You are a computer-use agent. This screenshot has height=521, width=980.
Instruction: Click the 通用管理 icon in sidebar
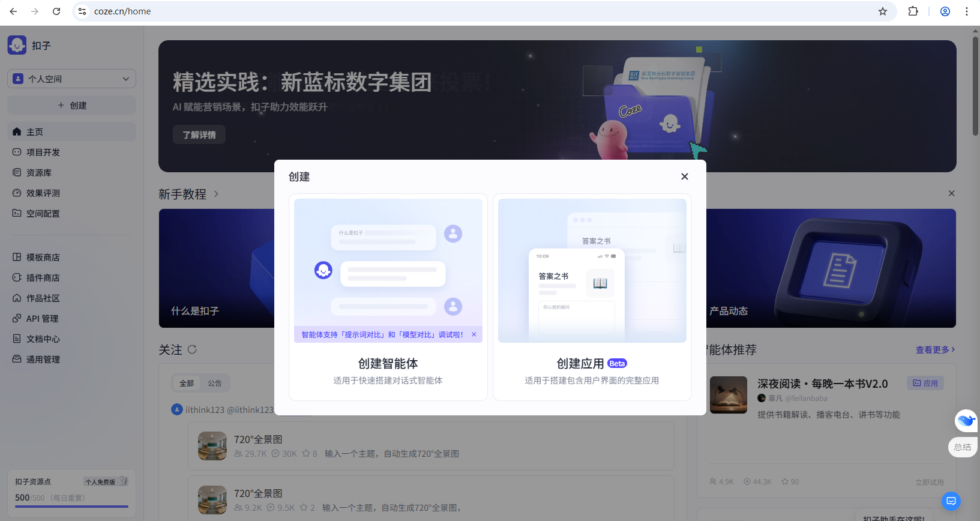click(x=17, y=359)
